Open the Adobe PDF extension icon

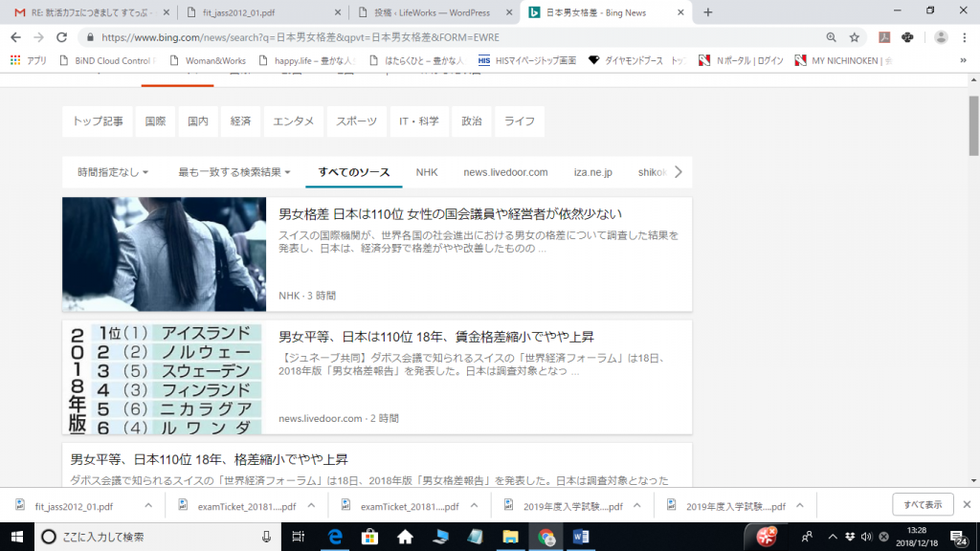tap(885, 37)
